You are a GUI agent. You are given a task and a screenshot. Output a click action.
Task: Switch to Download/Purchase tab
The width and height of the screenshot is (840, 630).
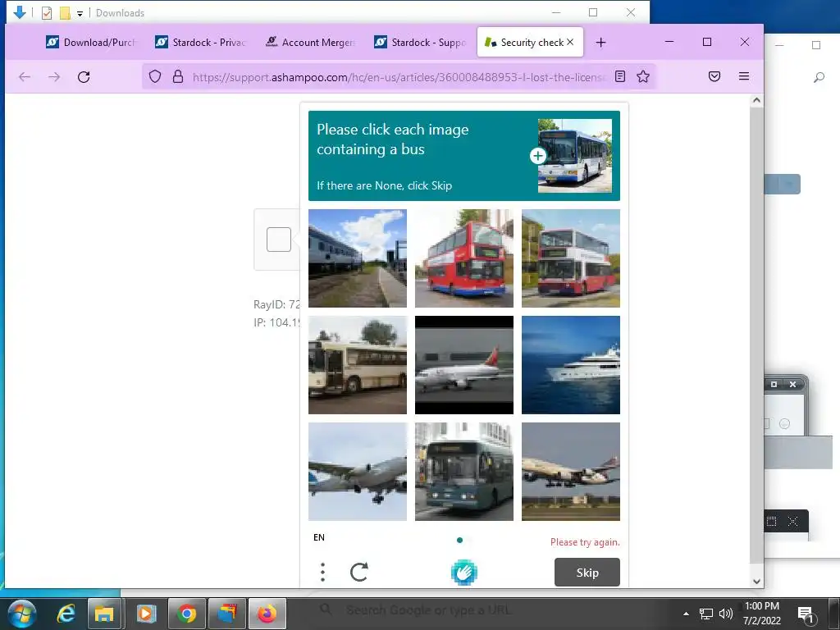(91, 43)
